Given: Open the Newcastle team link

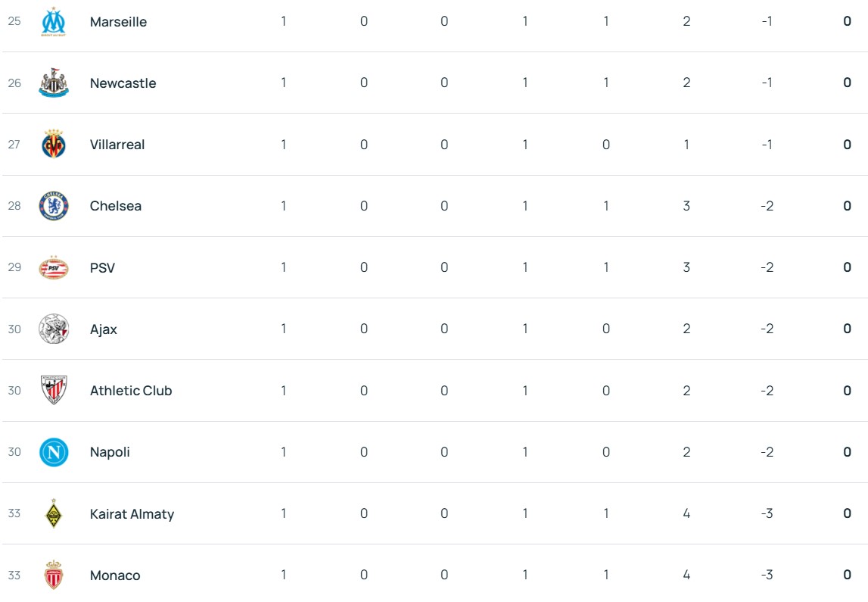Looking at the screenshot, I should [123, 83].
